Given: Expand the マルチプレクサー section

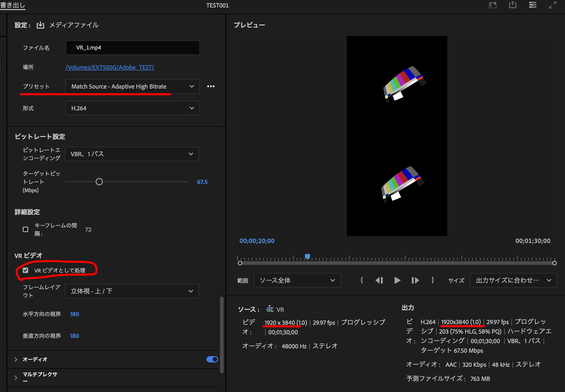Looking at the screenshot, I should click(16, 377).
